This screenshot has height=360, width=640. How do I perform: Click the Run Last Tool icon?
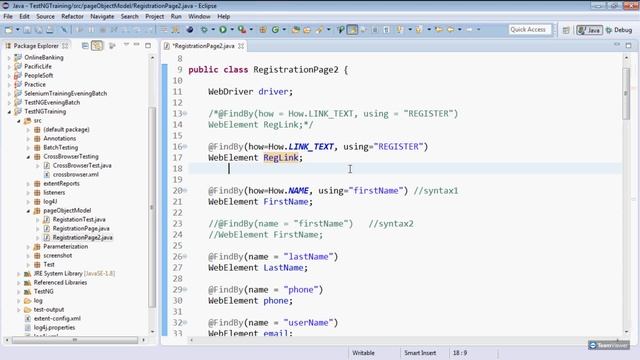pos(242,30)
